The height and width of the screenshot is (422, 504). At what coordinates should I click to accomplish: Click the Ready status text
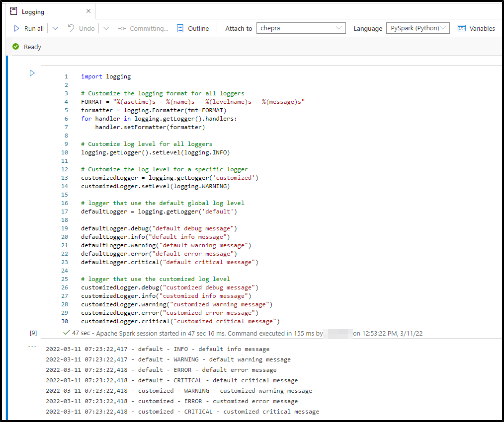(x=32, y=47)
